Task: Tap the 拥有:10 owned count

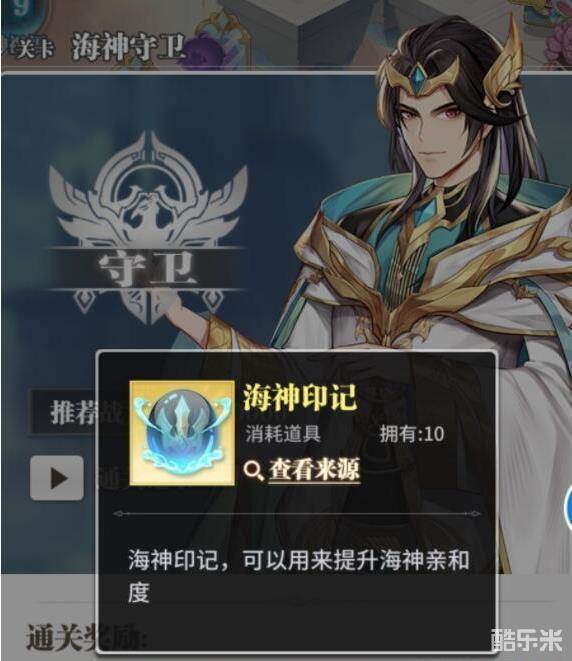Action: coord(412,434)
